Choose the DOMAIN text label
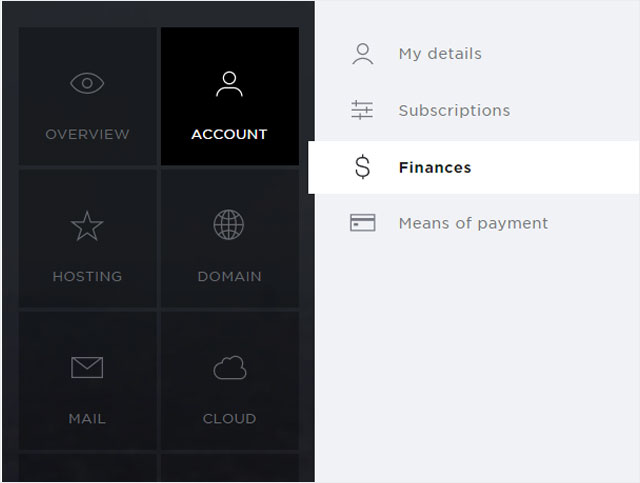 [x=229, y=276]
